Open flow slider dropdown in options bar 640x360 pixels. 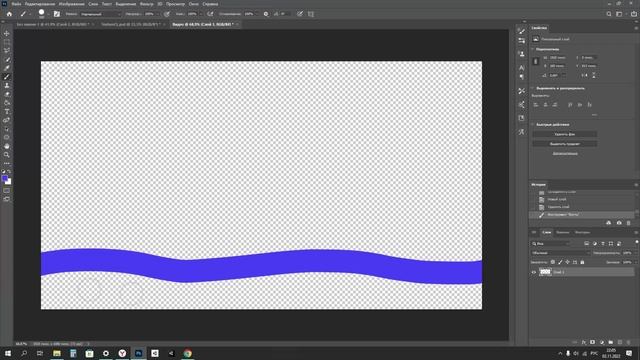click(201, 14)
